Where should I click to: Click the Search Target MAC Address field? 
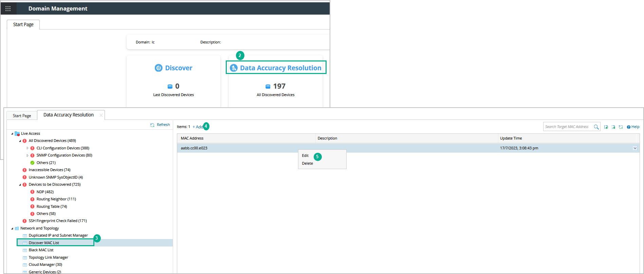pyautogui.click(x=568, y=127)
